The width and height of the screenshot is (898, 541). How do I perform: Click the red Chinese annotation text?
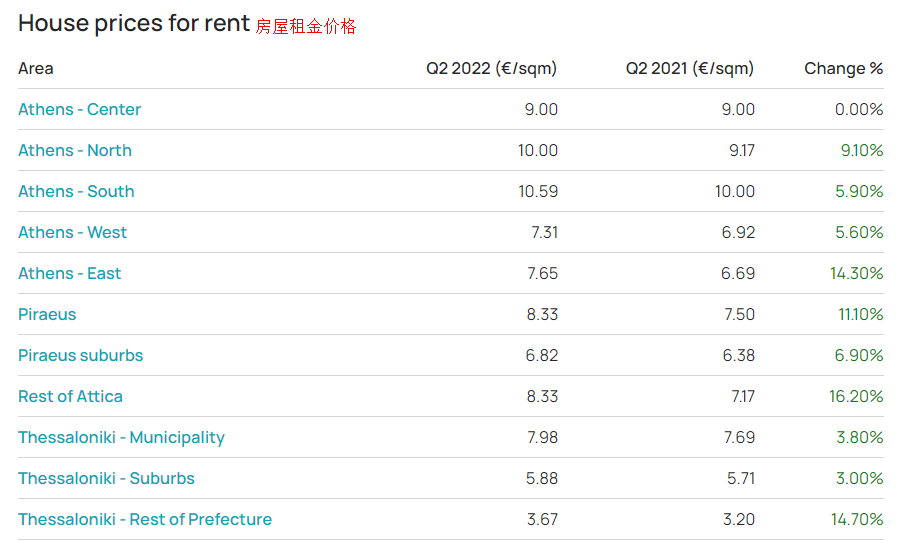(x=306, y=27)
